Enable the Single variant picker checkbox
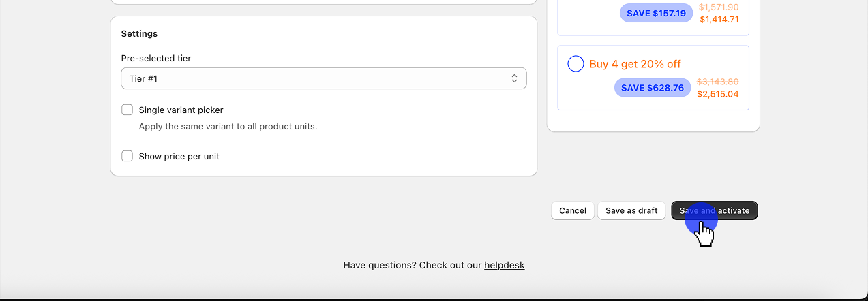Screen dimensions: 868x301 tap(127, 110)
